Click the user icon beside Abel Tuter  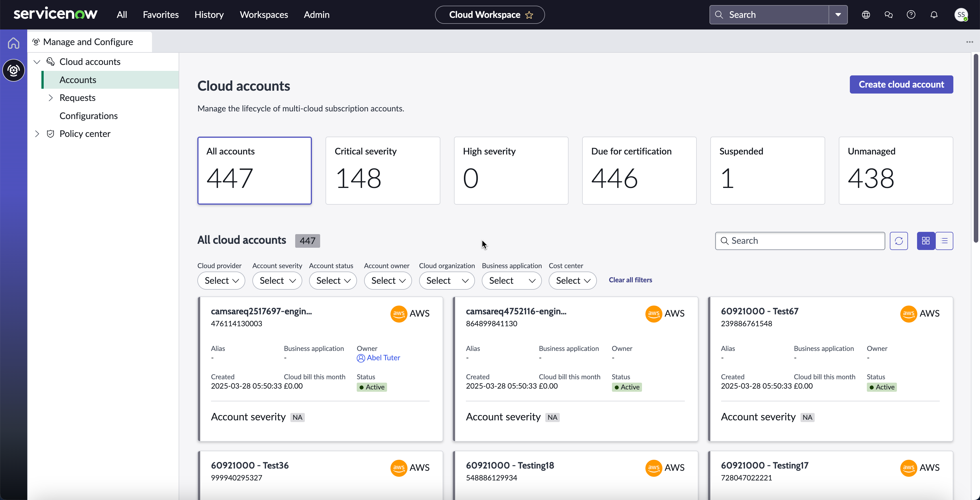[x=361, y=358]
